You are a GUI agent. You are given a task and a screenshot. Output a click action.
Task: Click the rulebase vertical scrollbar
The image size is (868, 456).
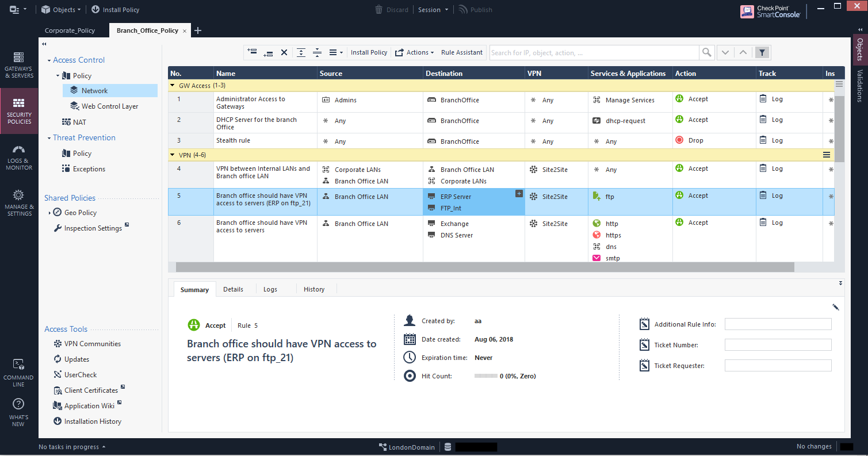[x=840, y=128]
